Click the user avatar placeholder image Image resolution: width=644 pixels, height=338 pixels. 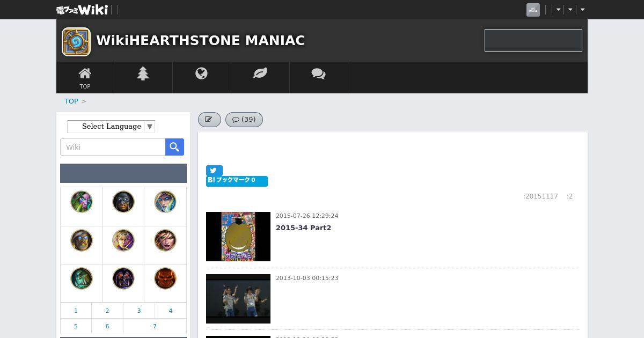[533, 10]
